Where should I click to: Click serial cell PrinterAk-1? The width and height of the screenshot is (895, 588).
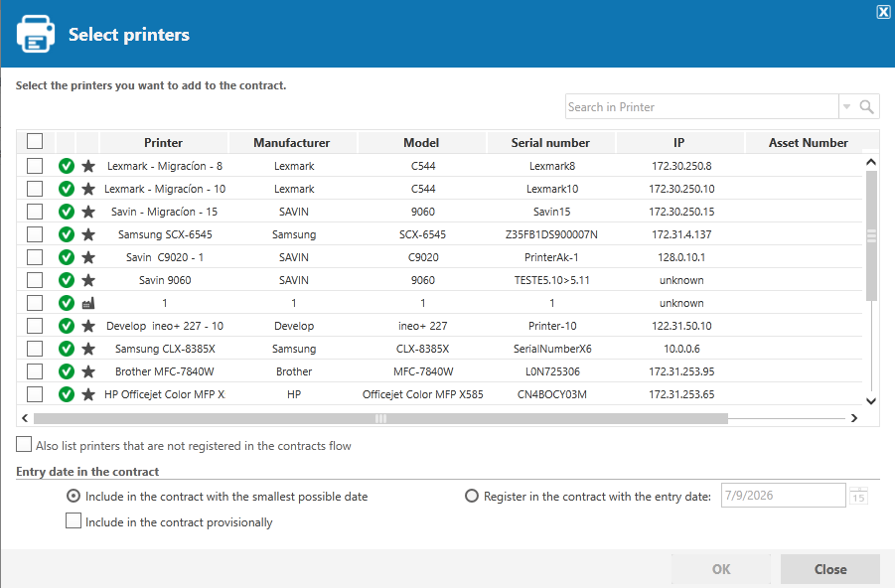click(x=551, y=257)
